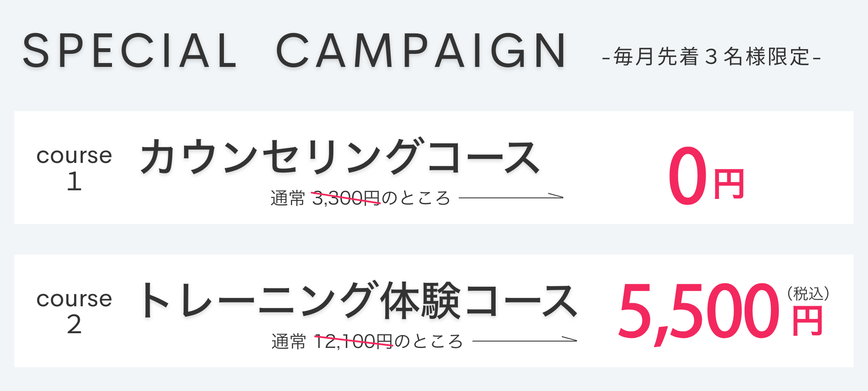Click the SPECIAL CAMPAIGN heading

[294, 51]
